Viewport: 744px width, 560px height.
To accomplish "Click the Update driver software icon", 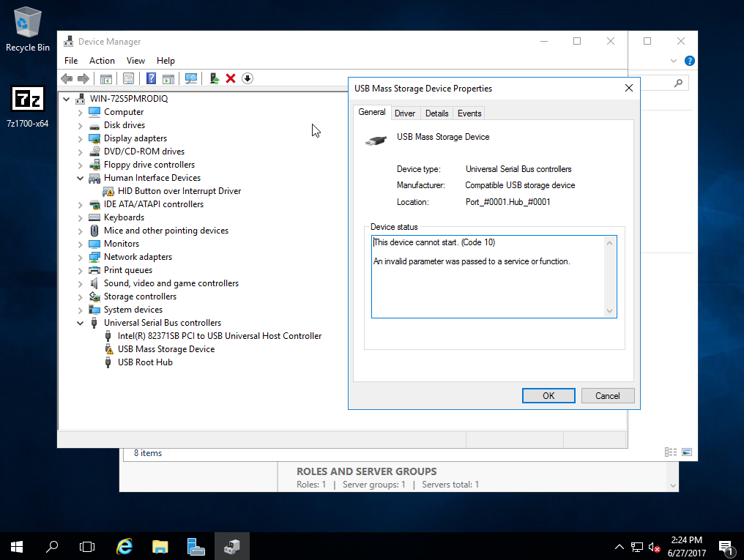I will 215,78.
